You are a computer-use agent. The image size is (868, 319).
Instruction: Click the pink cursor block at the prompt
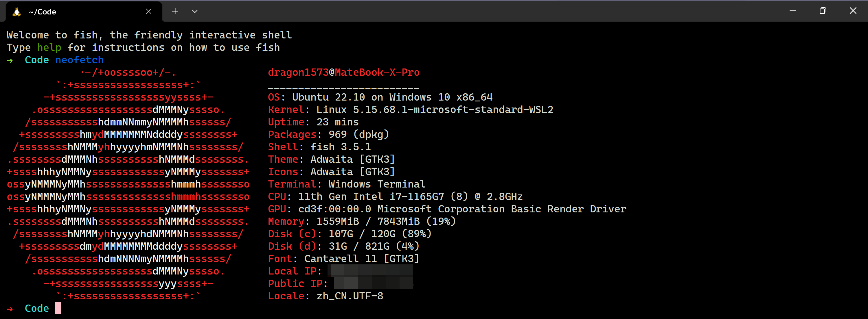(58, 308)
